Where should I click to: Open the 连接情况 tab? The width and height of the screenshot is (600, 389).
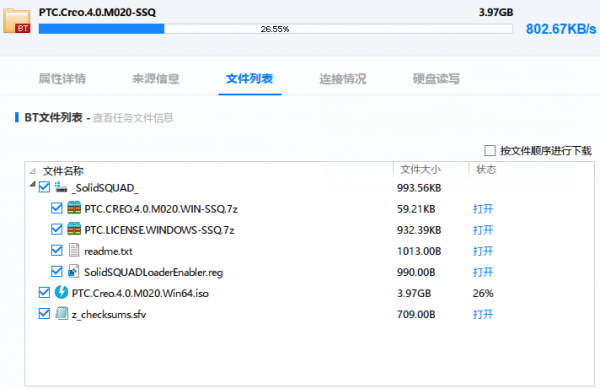coord(343,78)
